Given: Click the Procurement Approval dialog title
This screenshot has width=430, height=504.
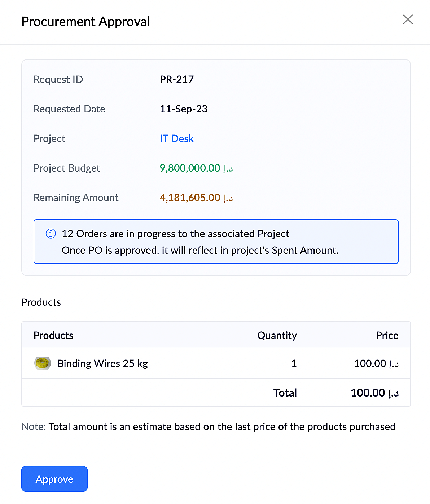Looking at the screenshot, I should click(85, 22).
